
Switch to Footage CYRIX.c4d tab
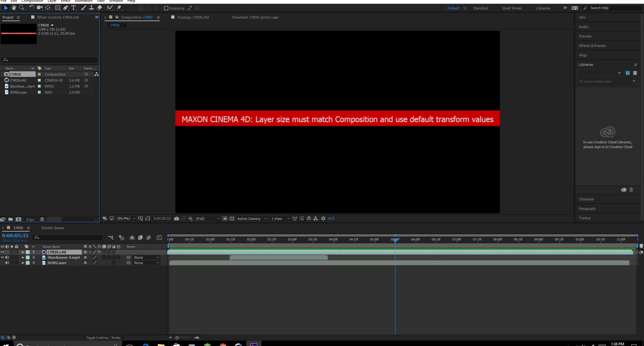click(193, 17)
